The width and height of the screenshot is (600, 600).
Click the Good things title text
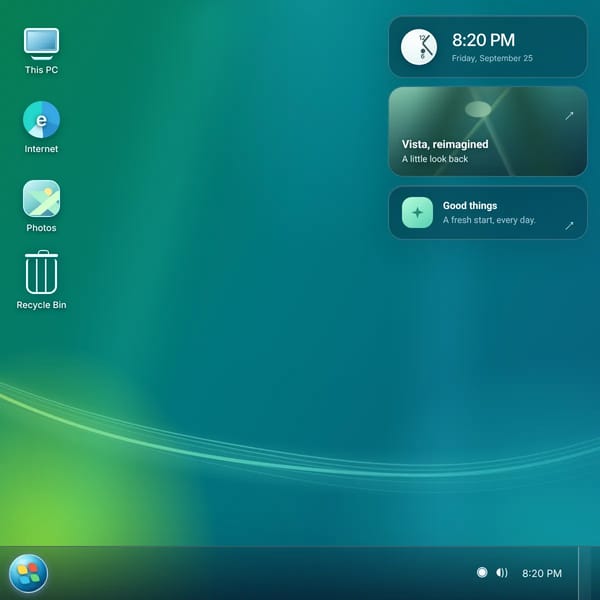[x=470, y=205]
